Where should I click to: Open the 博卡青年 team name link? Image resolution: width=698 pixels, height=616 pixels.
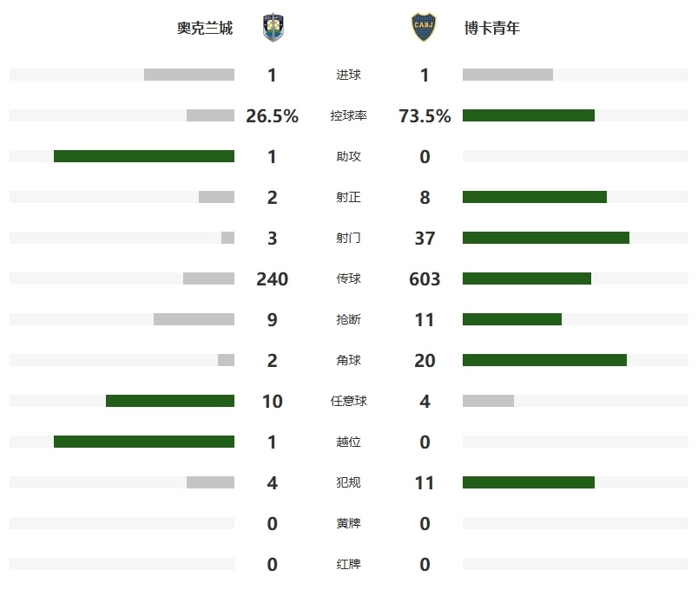pyautogui.click(x=492, y=28)
